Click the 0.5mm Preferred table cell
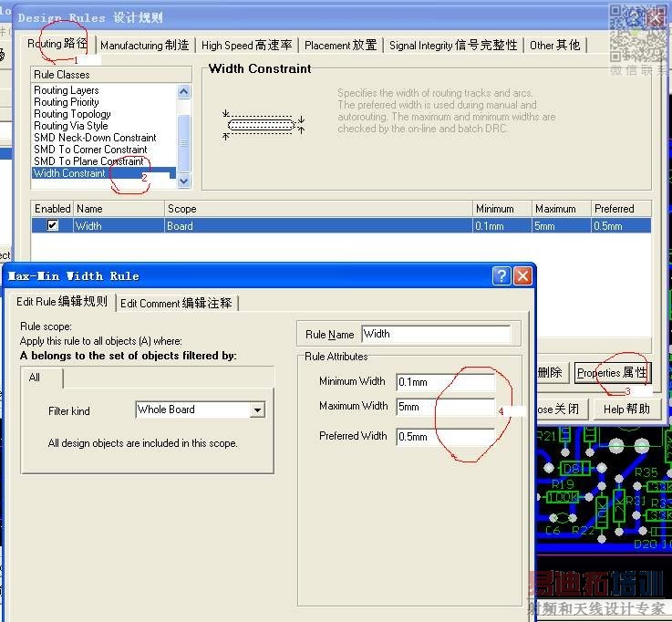 (622, 225)
